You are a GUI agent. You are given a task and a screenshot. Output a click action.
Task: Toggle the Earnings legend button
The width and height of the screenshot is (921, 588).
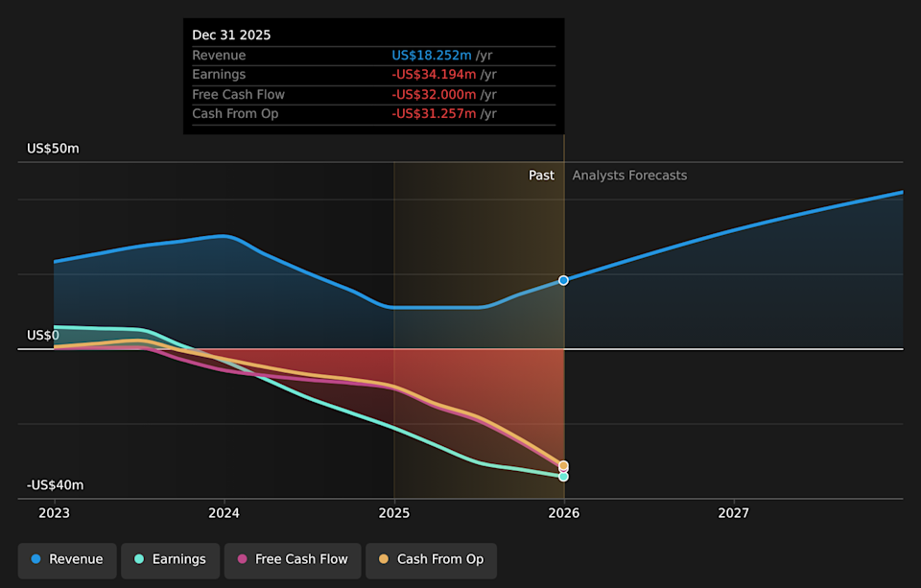click(171, 560)
